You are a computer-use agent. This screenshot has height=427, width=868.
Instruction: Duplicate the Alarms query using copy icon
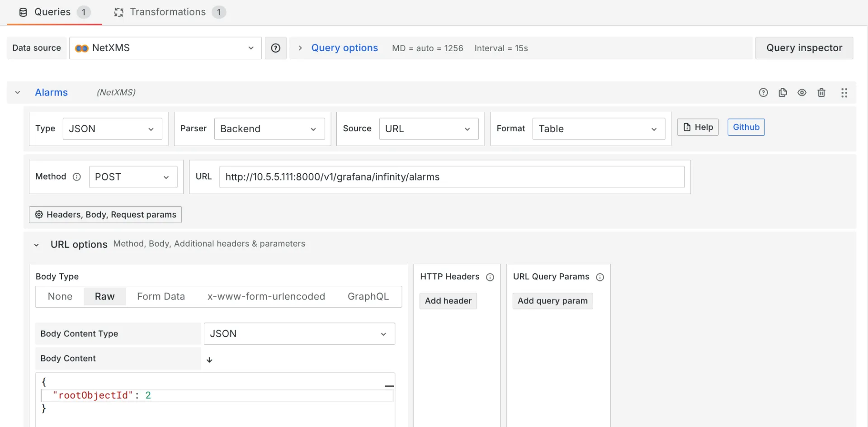tap(783, 92)
